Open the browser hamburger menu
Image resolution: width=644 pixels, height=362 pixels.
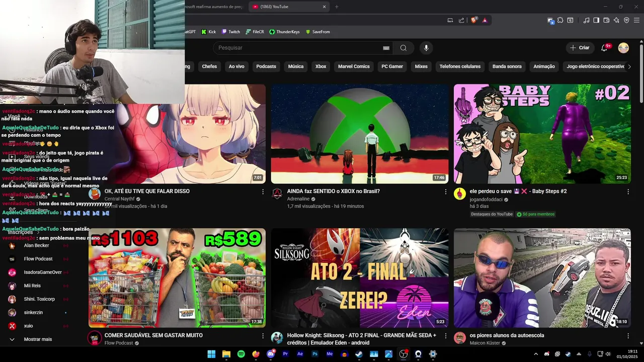636,20
